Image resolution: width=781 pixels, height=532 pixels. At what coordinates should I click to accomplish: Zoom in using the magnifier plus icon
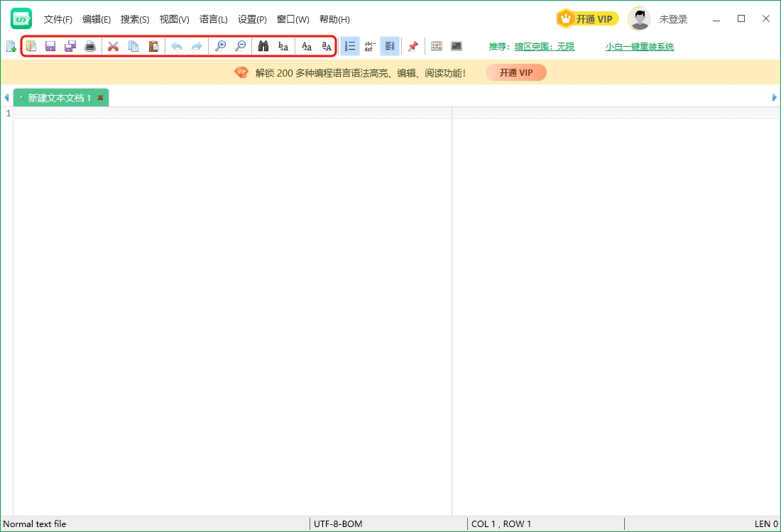[x=220, y=47]
